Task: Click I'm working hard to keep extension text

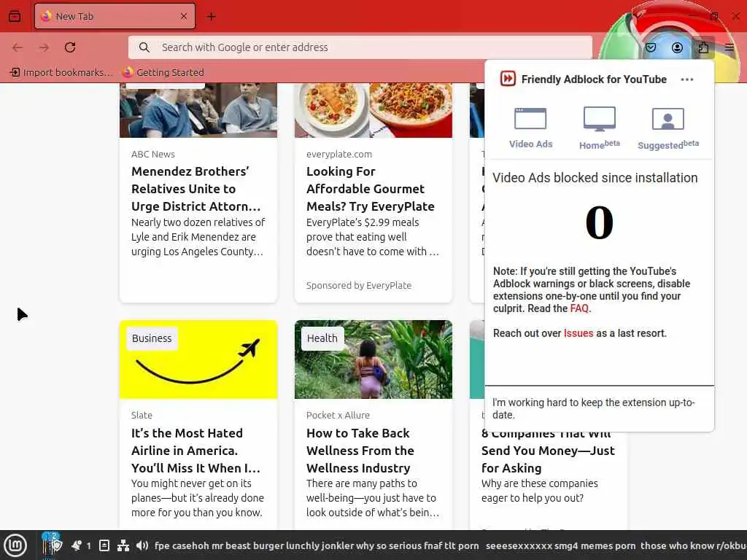Action: coord(594,408)
